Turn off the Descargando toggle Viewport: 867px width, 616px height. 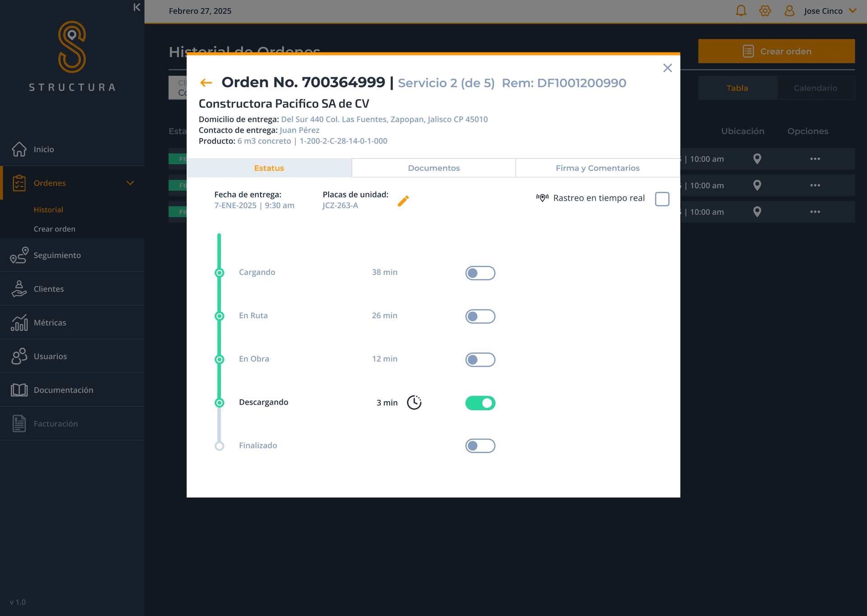pos(480,403)
